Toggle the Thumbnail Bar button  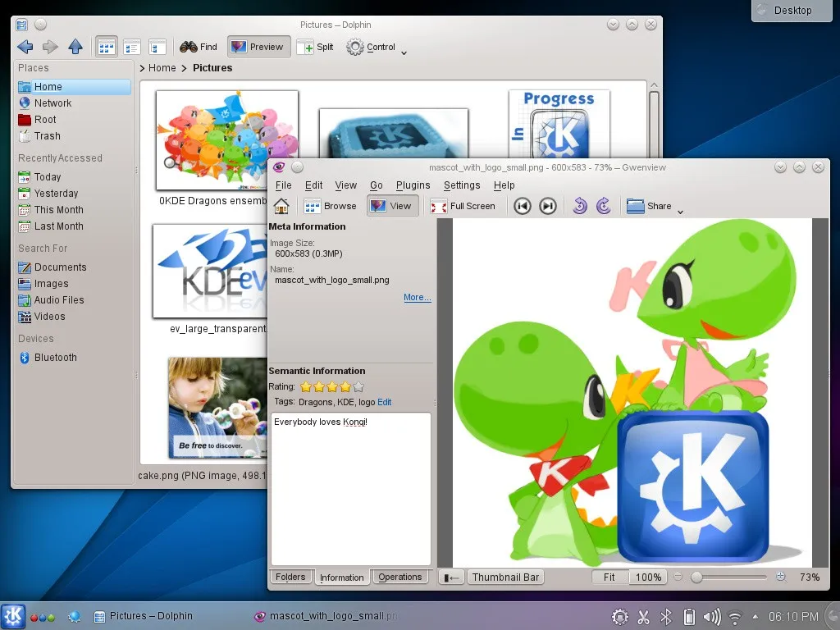pyautogui.click(x=505, y=577)
